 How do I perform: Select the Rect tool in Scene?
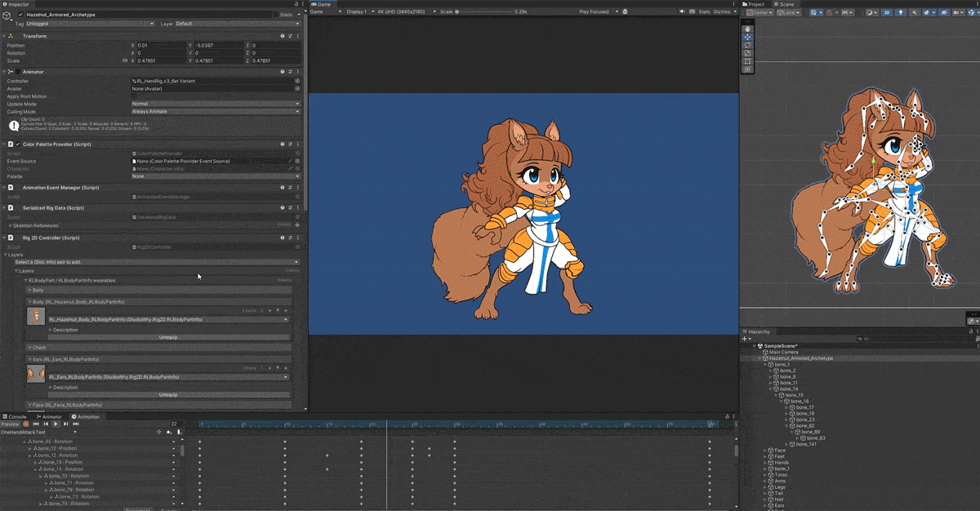[x=747, y=61]
